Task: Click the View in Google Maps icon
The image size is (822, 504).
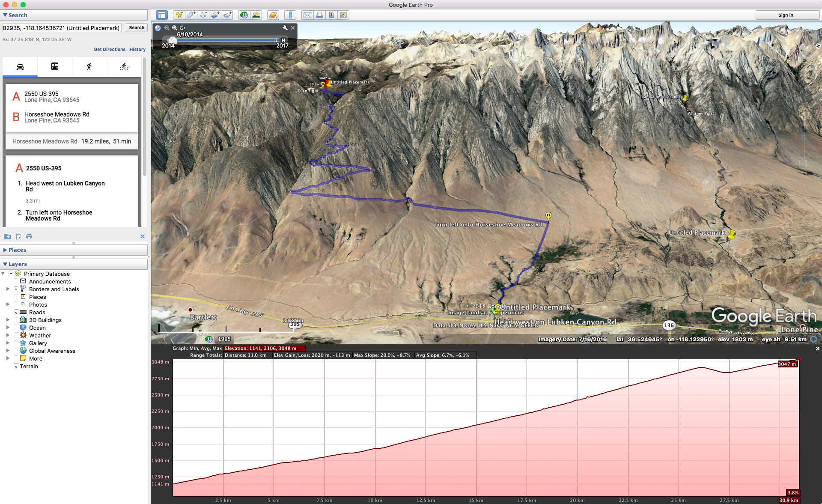Action: point(343,15)
